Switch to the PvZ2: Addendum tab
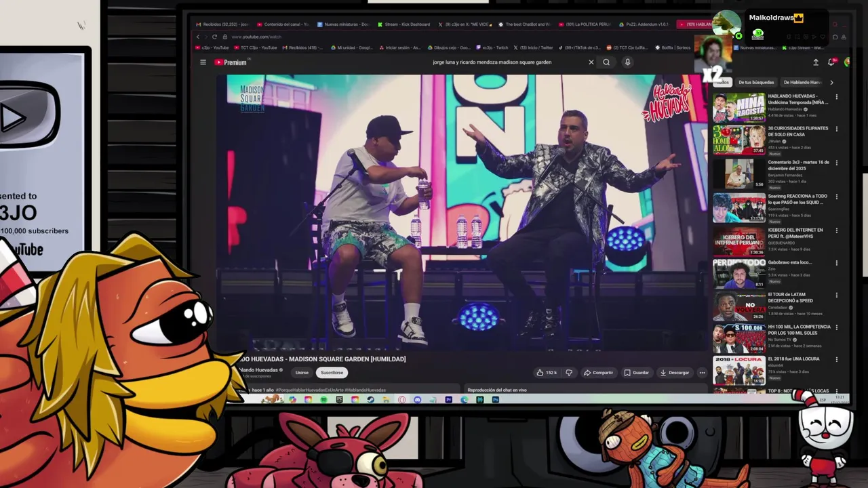 [645, 24]
